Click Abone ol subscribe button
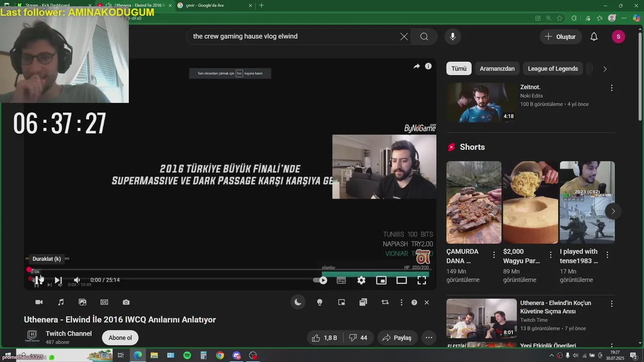Image resolution: width=644 pixels, height=362 pixels. coord(120,338)
